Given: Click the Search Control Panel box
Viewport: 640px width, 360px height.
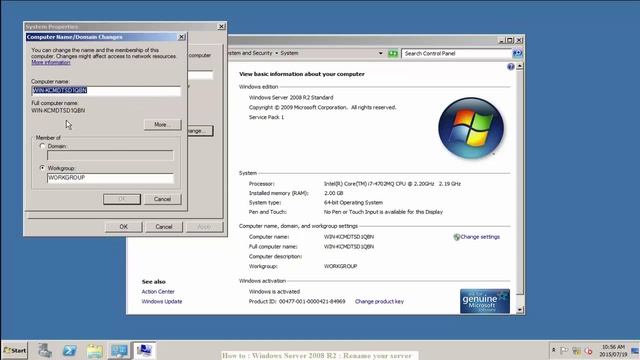Looking at the screenshot, I should pos(456,53).
